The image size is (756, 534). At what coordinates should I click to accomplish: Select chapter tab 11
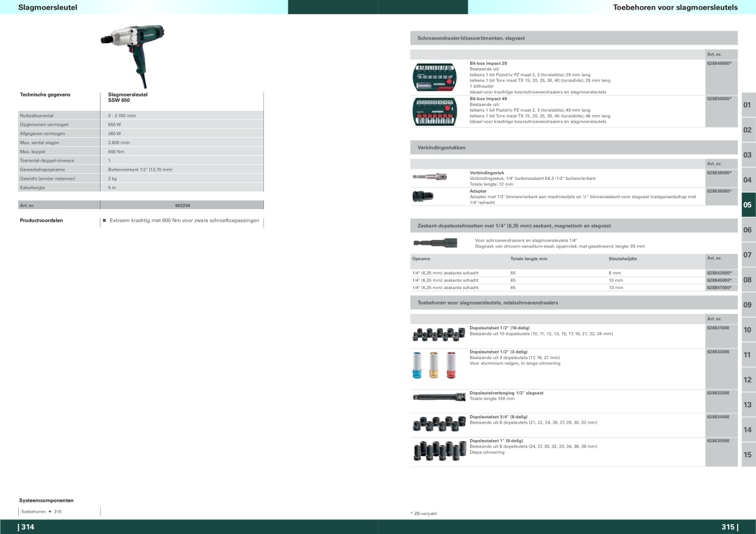(x=747, y=355)
